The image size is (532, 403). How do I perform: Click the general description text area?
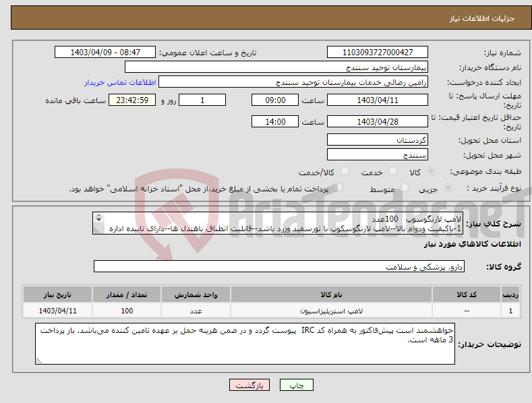[x=278, y=223]
